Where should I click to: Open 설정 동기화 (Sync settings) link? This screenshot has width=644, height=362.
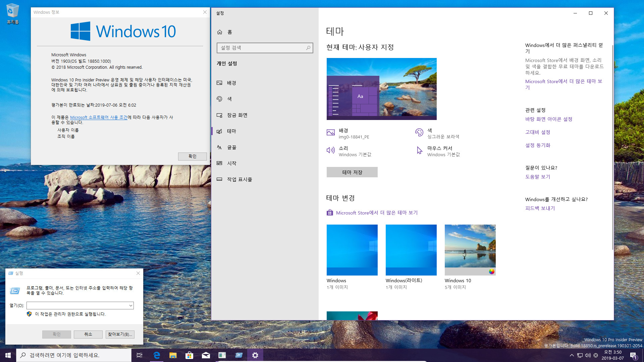[538, 145]
